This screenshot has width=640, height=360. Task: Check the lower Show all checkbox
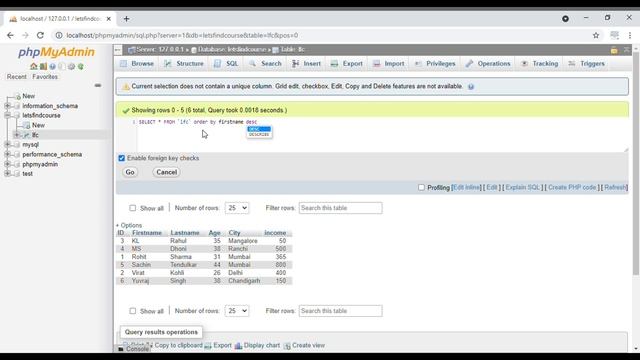tap(133, 311)
